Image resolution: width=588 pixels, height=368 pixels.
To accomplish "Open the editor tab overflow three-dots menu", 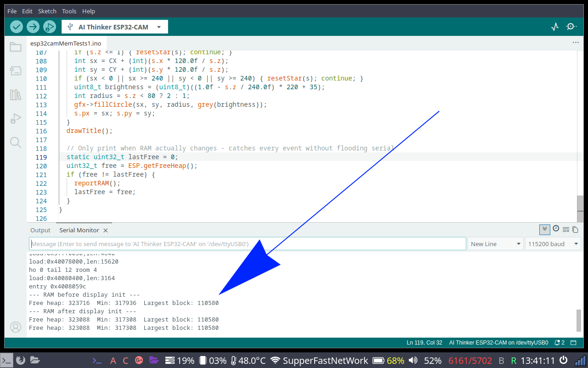I will (576, 42).
